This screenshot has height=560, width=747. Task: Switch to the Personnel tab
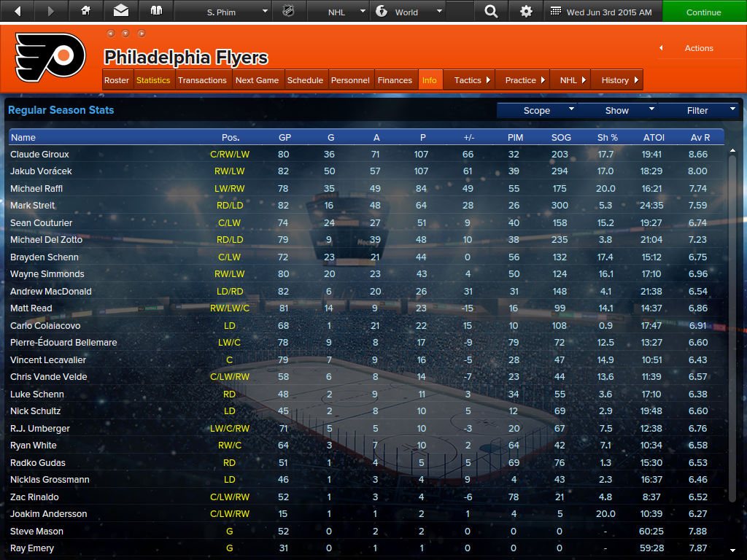[x=350, y=80]
